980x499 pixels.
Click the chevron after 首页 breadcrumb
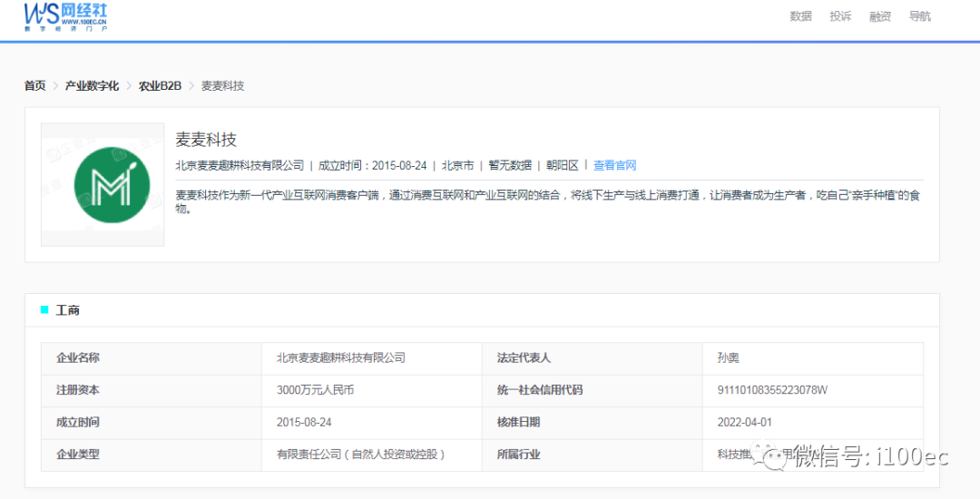tap(55, 86)
